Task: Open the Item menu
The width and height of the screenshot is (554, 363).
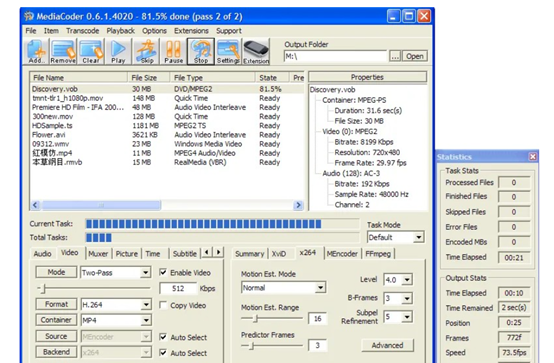Action: [51, 31]
